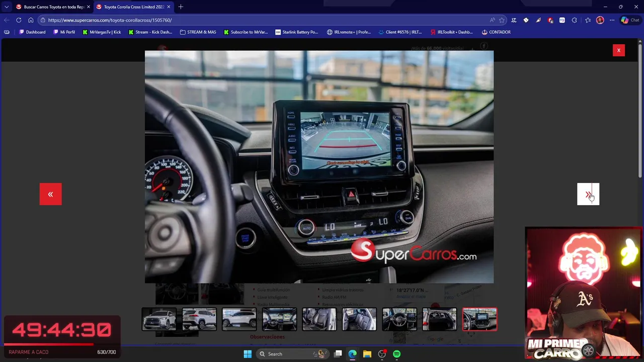
Task: Open the Stream - Kick Dashboard bookmark
Action: tap(150, 32)
